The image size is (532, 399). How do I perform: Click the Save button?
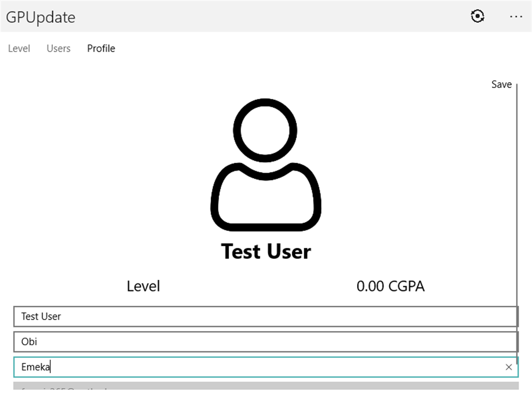point(501,84)
